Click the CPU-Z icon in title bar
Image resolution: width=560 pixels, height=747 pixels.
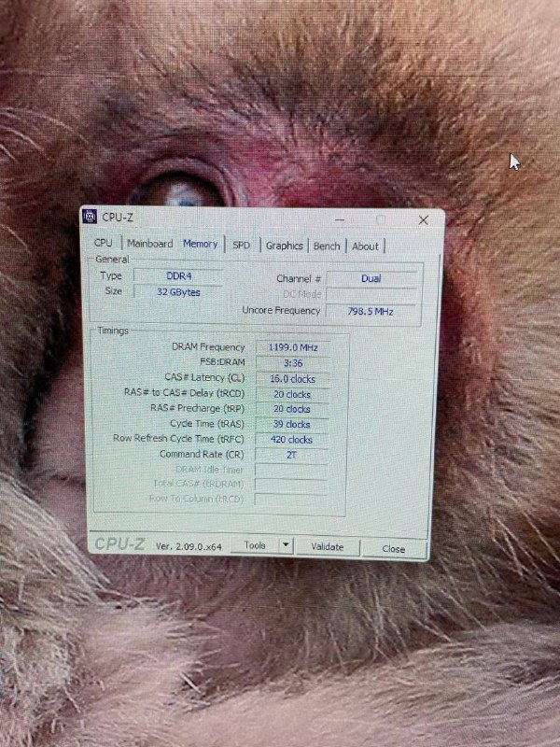tap(91, 217)
